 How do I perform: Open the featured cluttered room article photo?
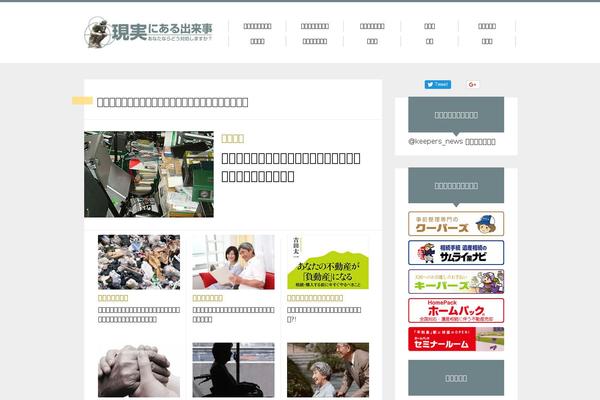[149, 174]
